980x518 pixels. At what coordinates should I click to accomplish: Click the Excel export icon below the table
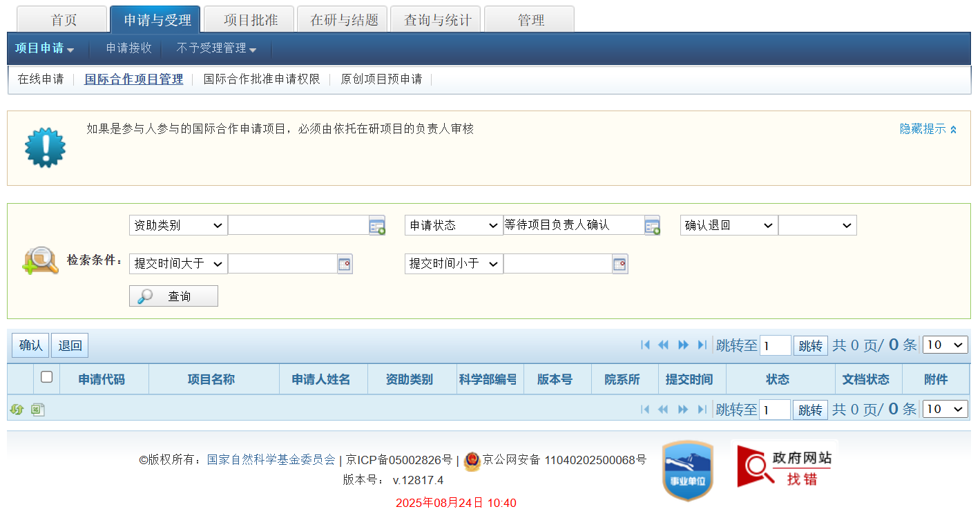(x=37, y=410)
